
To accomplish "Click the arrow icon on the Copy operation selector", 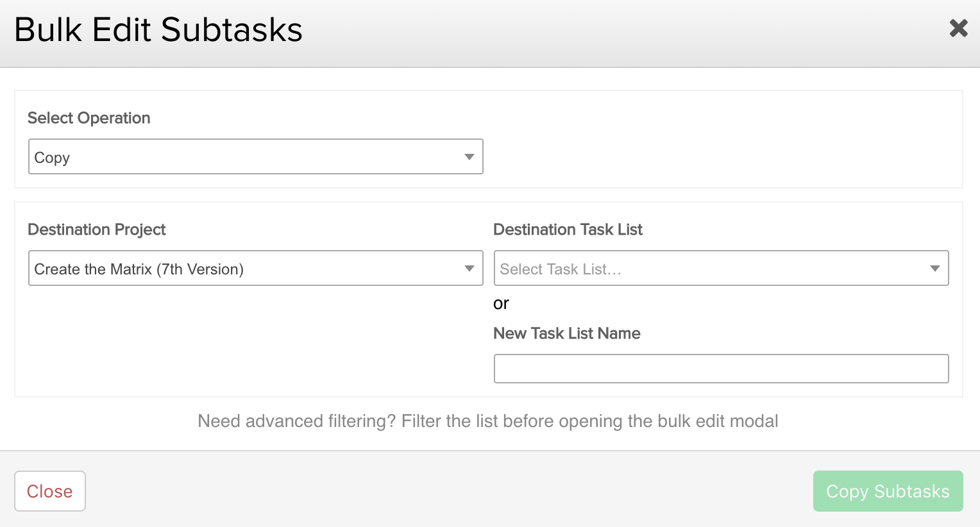I will [x=469, y=157].
